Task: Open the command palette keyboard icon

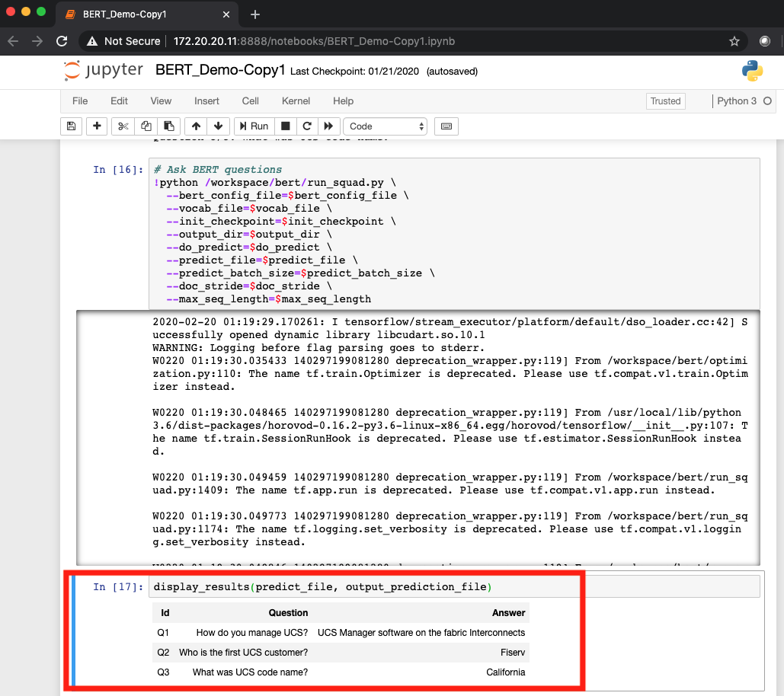Action: (x=446, y=126)
